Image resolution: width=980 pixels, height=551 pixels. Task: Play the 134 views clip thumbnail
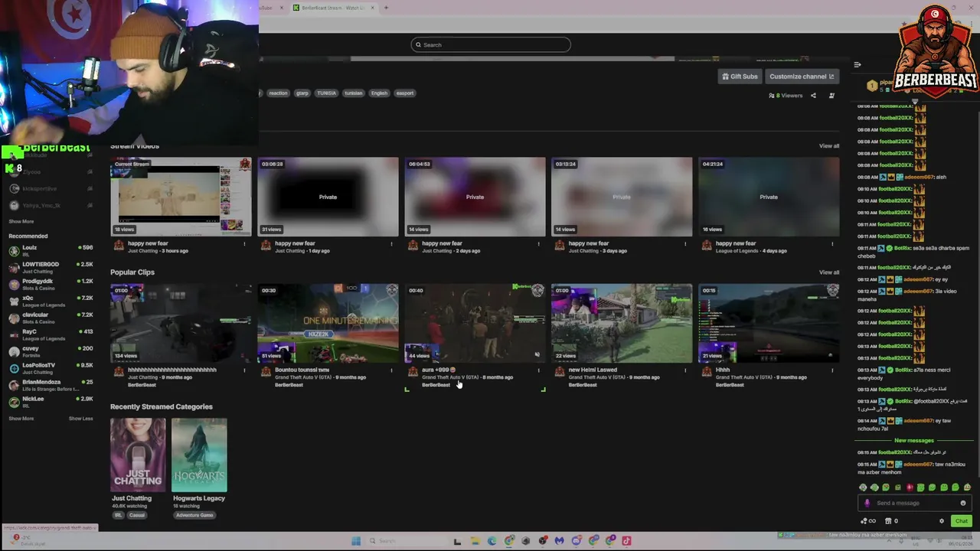[181, 323]
